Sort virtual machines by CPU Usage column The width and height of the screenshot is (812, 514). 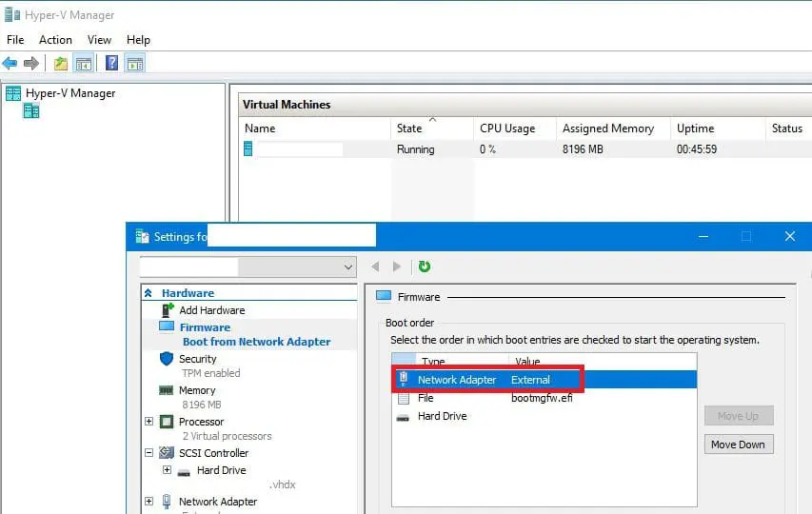tap(507, 128)
